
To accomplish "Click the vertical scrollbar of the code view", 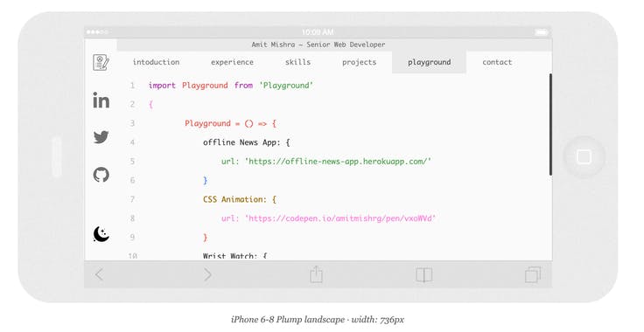I will tap(550, 125).
